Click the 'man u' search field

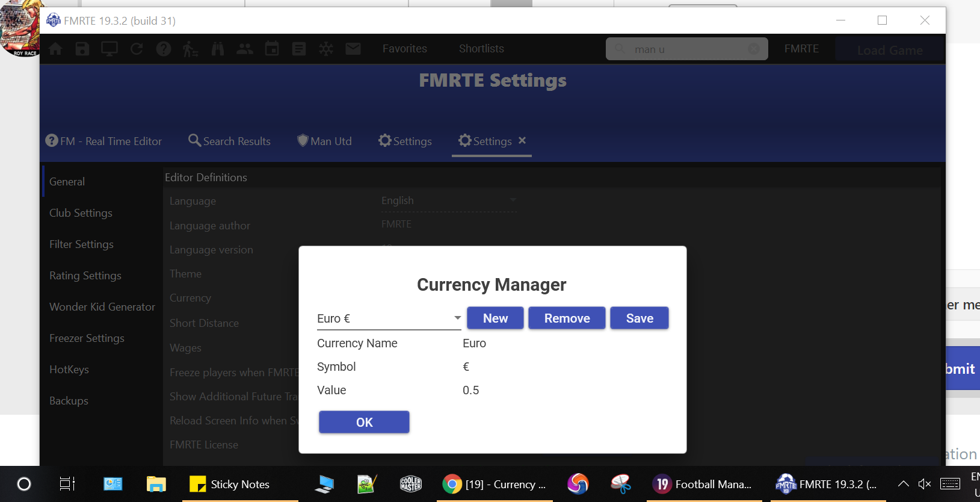click(686, 49)
